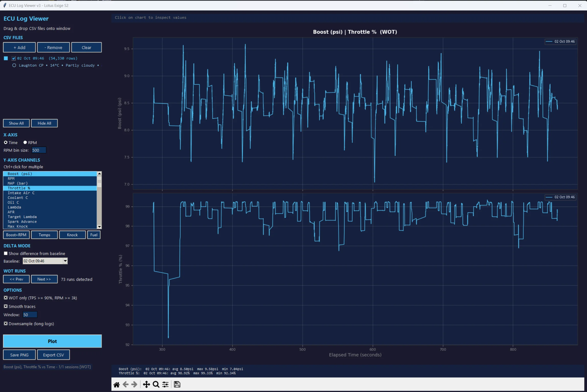The height and width of the screenshot is (392, 587).
Task: Select Throttle % channel
Action: pos(50,188)
